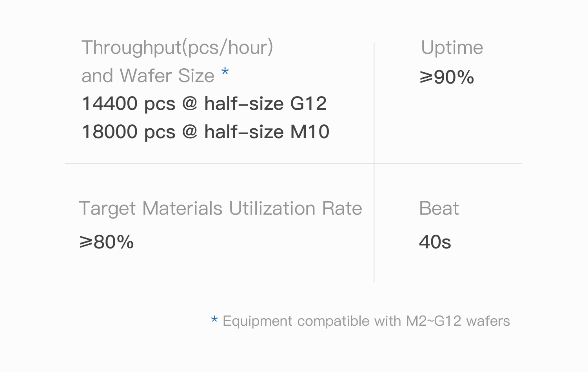Click the 40s beat value
The height and width of the screenshot is (372, 588).
[435, 242]
